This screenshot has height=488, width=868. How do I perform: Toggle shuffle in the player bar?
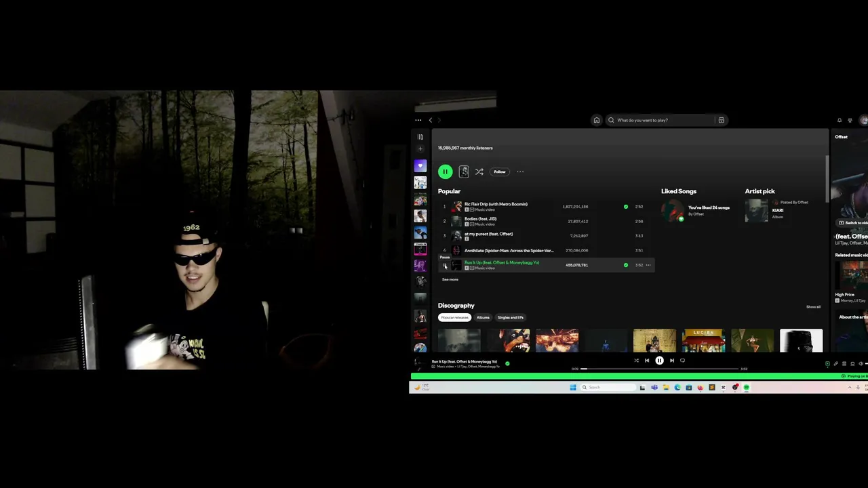coord(636,361)
